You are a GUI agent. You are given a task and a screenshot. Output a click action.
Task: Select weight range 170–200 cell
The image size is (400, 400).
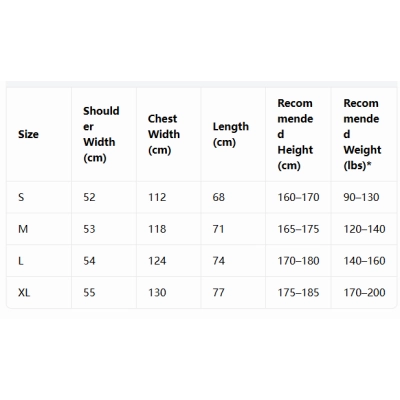pos(364,293)
